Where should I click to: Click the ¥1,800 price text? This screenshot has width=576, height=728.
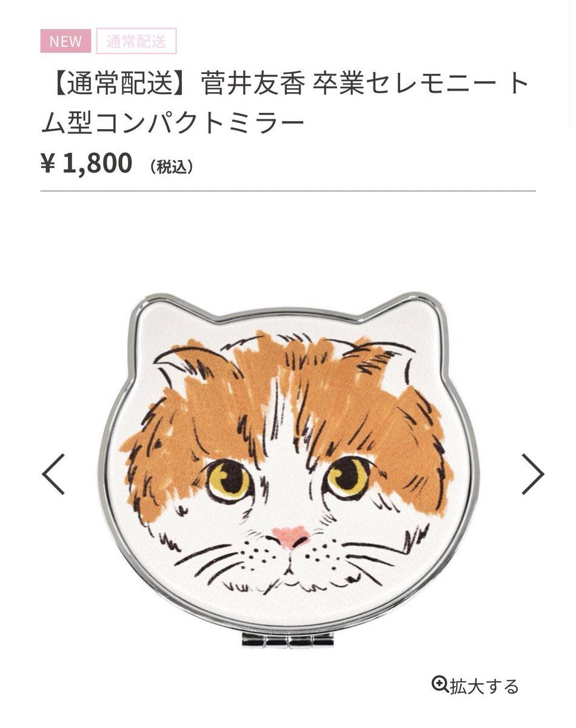(x=86, y=164)
